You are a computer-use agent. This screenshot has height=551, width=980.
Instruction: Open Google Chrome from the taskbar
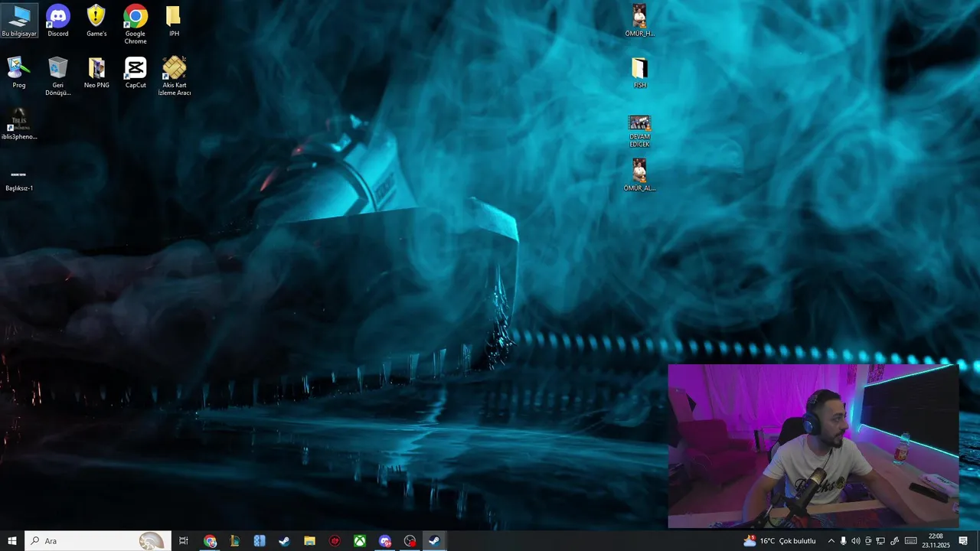(x=210, y=541)
